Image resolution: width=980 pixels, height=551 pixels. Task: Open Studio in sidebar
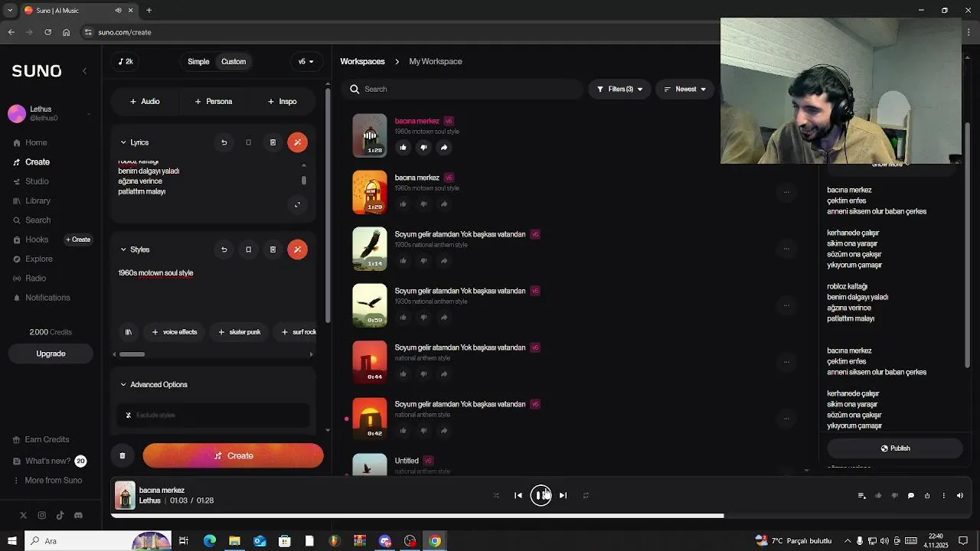point(37,181)
